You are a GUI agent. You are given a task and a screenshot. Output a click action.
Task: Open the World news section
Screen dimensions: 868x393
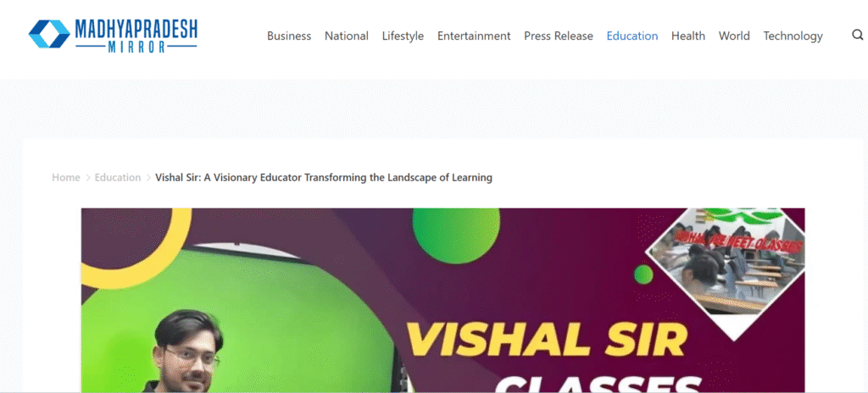click(x=734, y=36)
